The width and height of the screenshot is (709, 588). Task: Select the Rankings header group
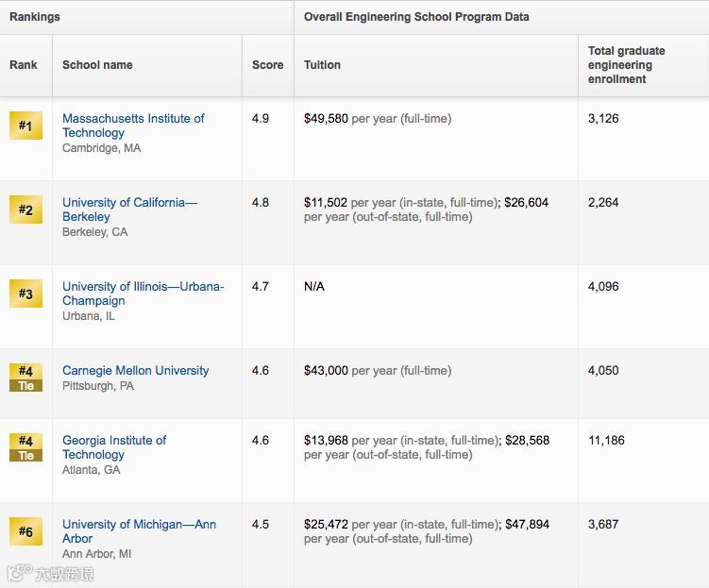point(35,17)
